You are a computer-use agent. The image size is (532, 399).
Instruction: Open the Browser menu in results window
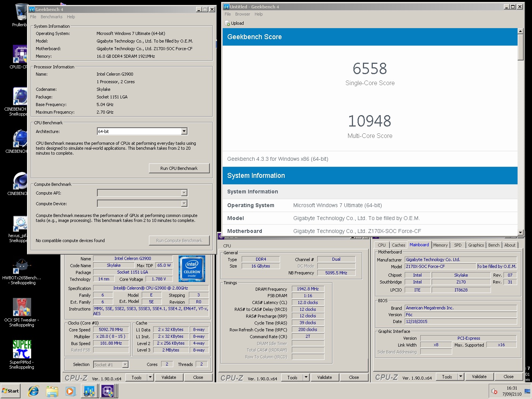[x=242, y=14]
